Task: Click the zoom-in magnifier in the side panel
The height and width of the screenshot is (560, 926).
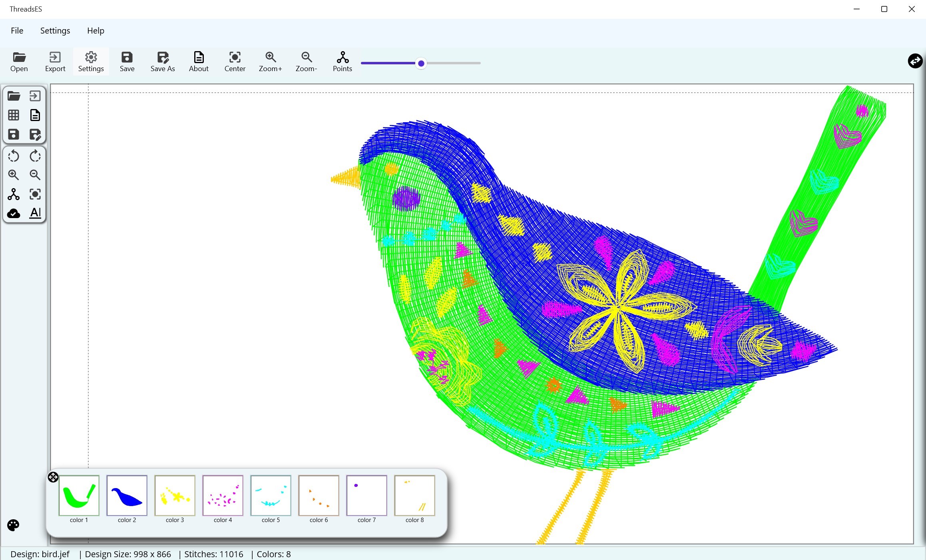Action: point(14,175)
